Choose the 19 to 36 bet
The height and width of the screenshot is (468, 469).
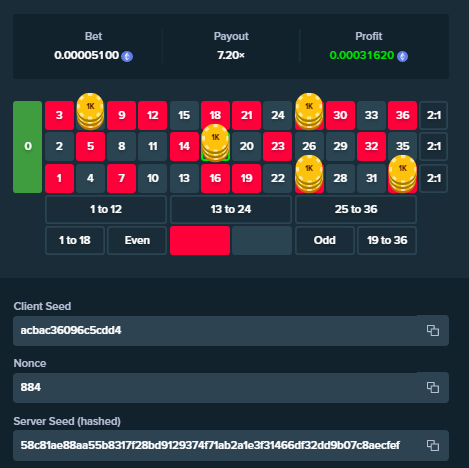pos(387,240)
